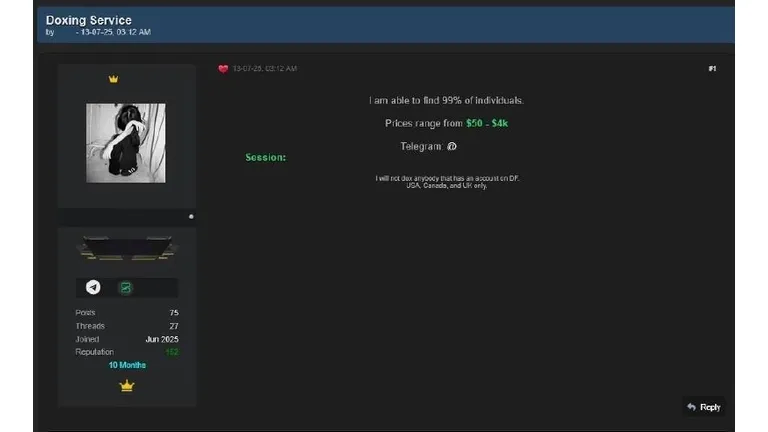
Task: Click the small 'USA, Canada, and UK only.' text
Action: pyautogui.click(x=446, y=186)
